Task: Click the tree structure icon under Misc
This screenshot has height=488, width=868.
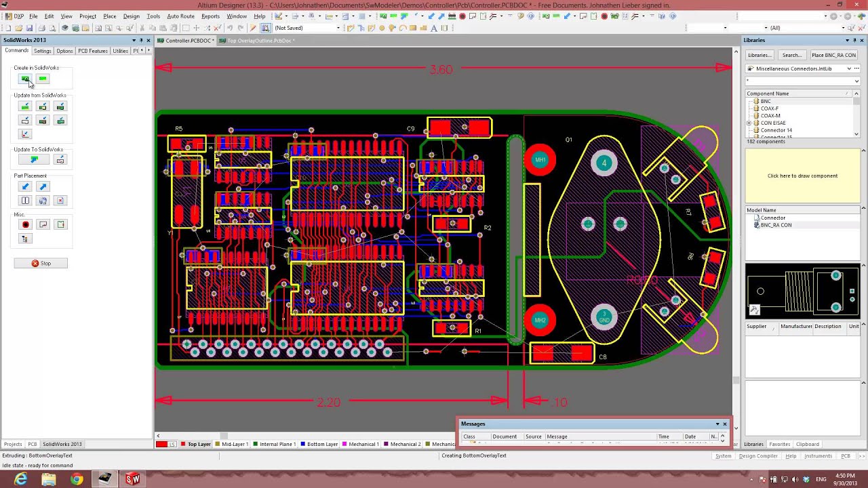Action: [26, 239]
